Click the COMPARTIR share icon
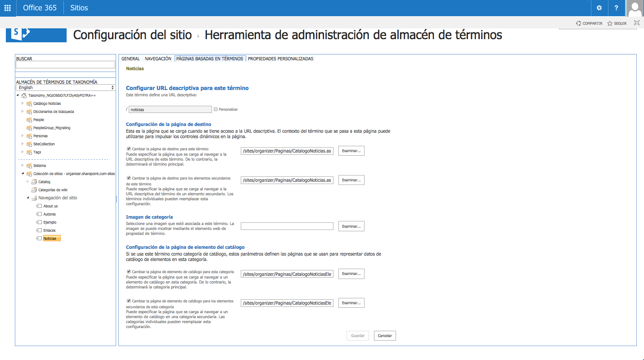 click(x=578, y=23)
